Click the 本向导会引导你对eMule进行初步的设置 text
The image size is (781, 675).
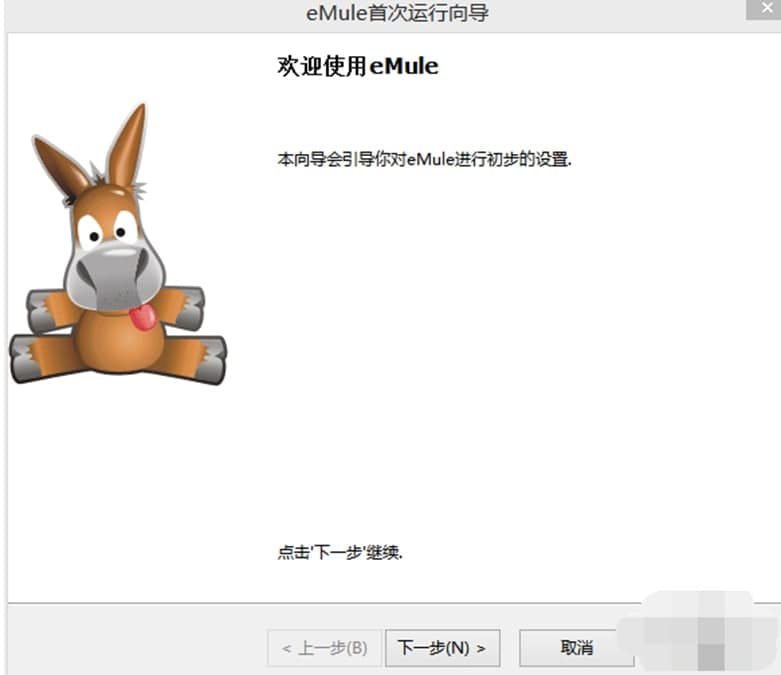(x=424, y=159)
